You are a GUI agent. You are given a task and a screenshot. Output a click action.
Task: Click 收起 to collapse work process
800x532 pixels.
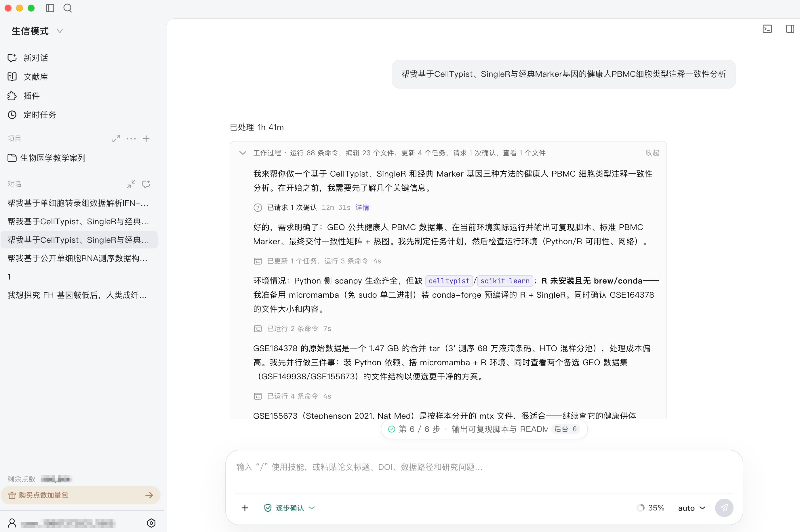click(x=652, y=153)
